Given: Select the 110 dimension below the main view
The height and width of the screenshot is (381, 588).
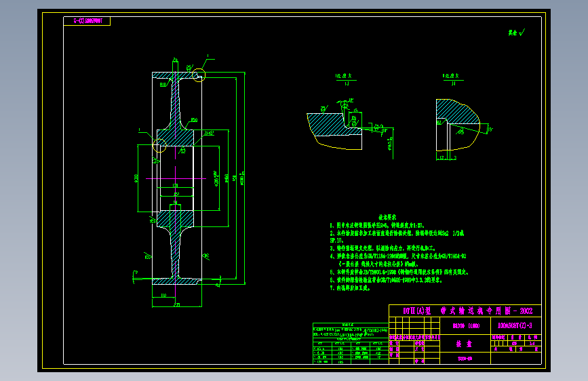Looking at the screenshot, I should click(x=163, y=295).
